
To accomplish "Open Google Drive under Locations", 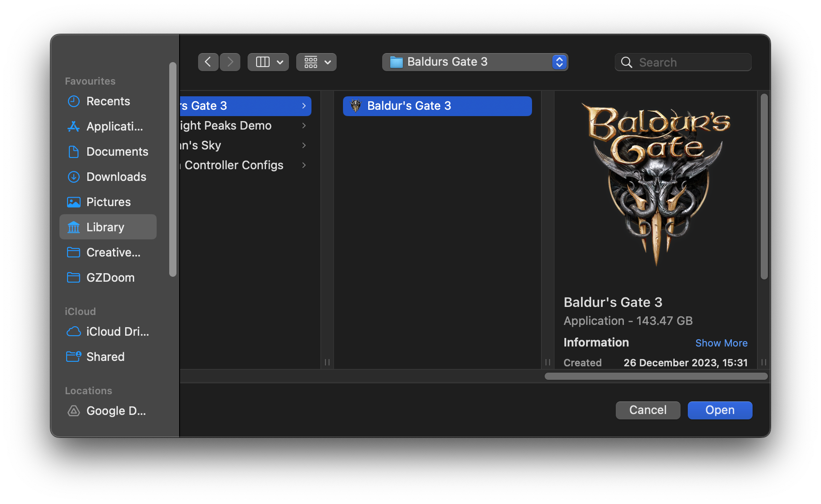I will (x=108, y=411).
